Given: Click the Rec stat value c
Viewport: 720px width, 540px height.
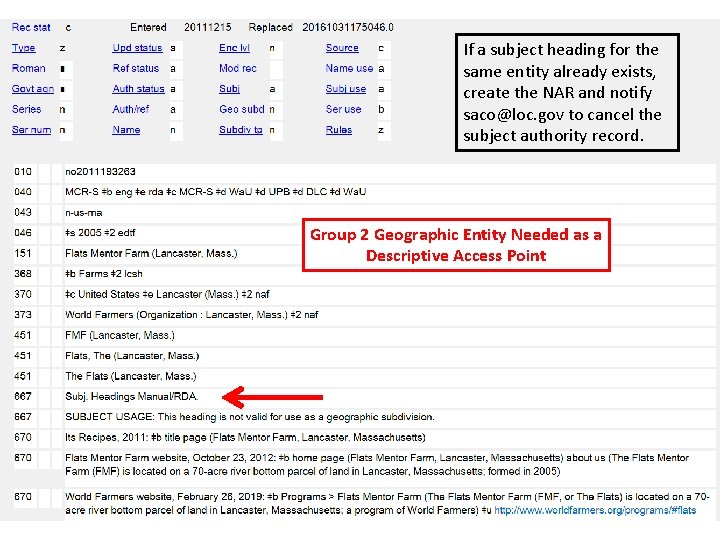Looking at the screenshot, I should (x=68, y=28).
